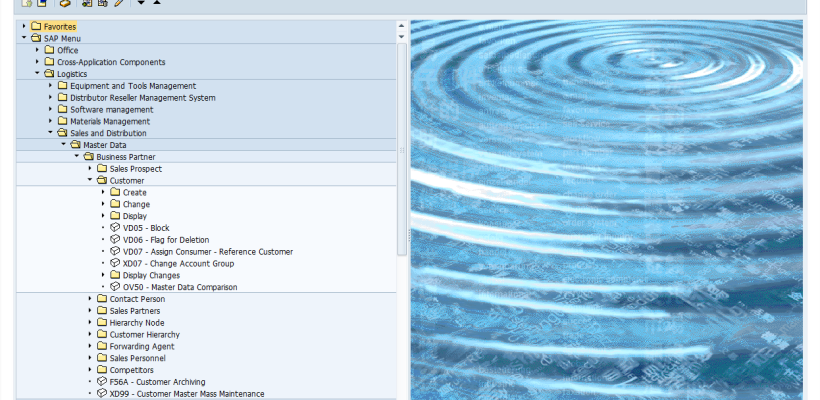Click the VD06 transaction cube icon

pos(115,239)
